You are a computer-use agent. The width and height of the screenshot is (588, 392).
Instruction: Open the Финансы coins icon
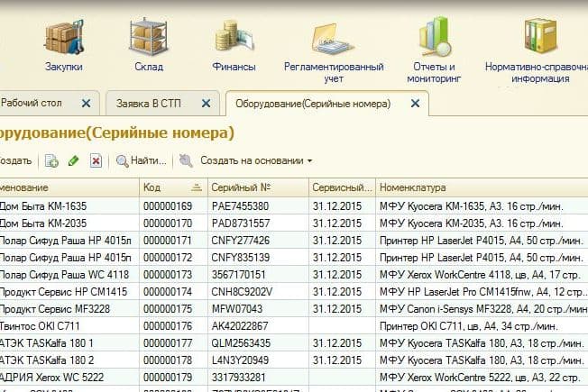234,37
